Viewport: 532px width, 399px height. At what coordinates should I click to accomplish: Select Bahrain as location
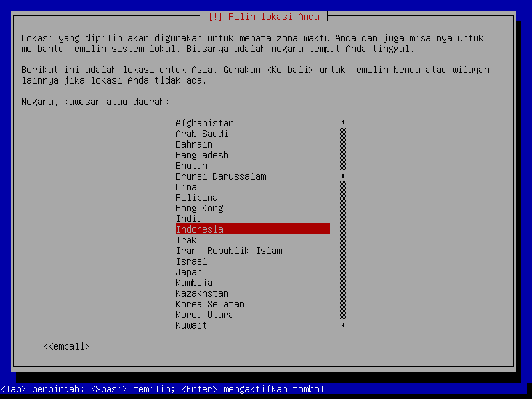pos(194,144)
